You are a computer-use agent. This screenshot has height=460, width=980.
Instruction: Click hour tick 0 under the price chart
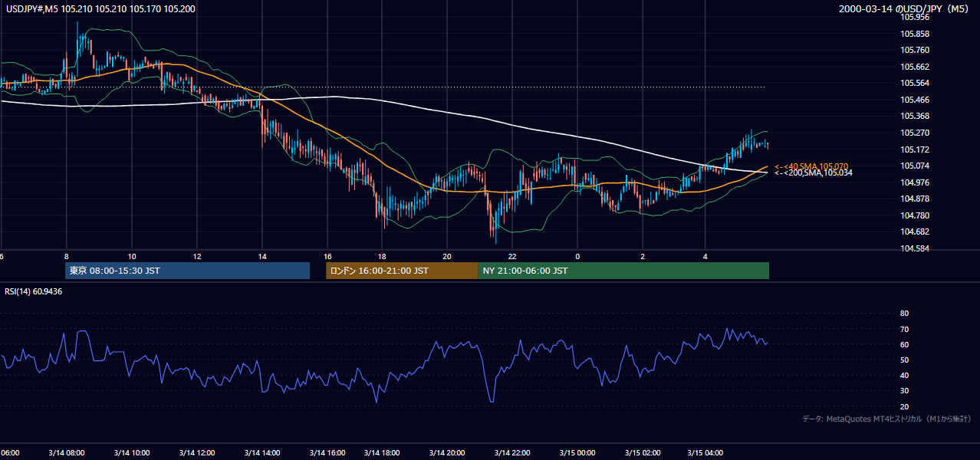pyautogui.click(x=577, y=256)
